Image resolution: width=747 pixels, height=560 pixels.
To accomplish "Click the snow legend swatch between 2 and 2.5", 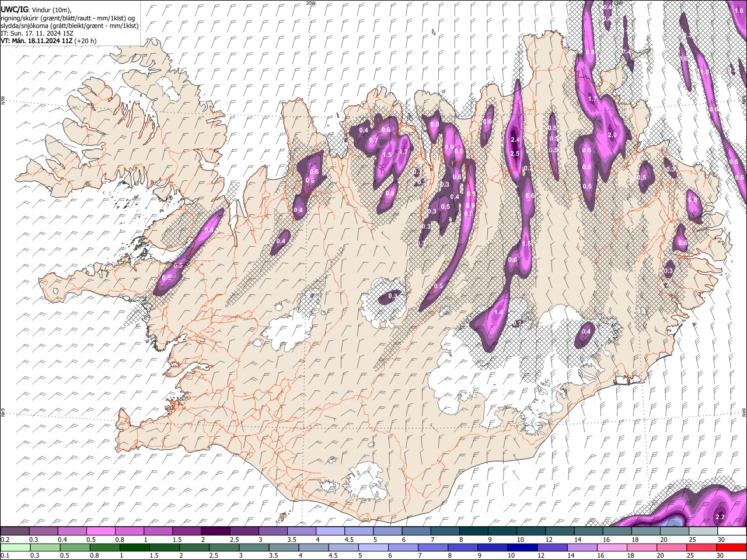I will 215,531.
